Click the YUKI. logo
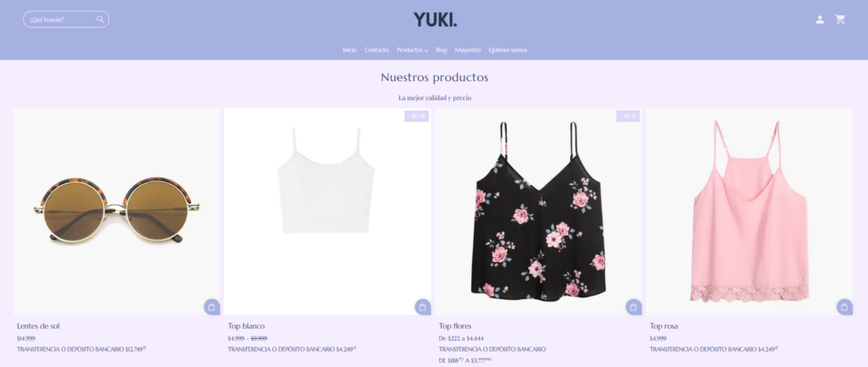 tap(435, 20)
